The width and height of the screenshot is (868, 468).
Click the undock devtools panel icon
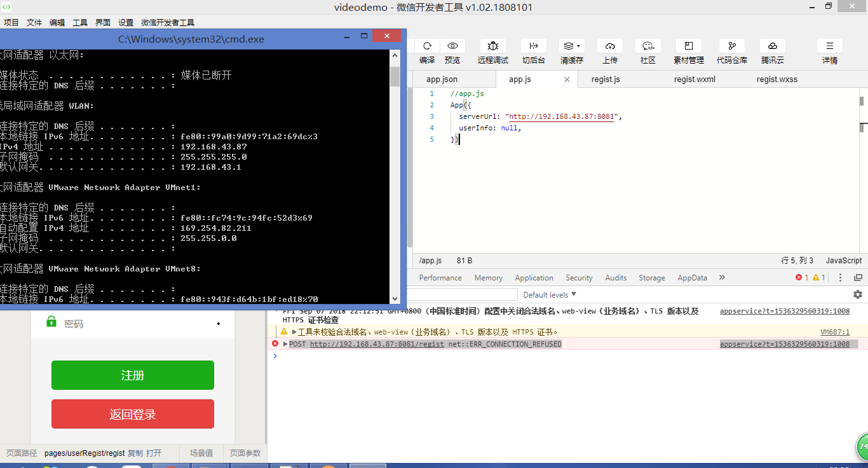pyautogui.click(x=858, y=278)
